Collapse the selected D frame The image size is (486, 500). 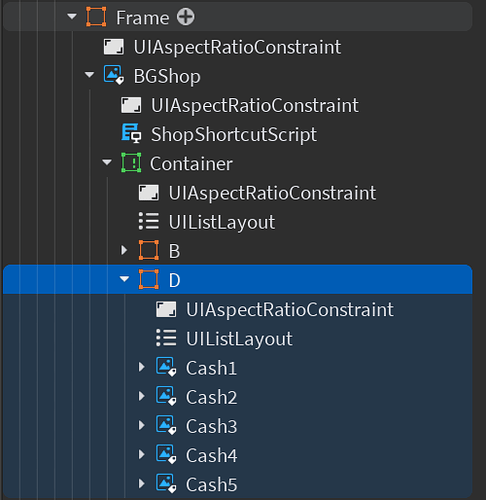point(124,279)
